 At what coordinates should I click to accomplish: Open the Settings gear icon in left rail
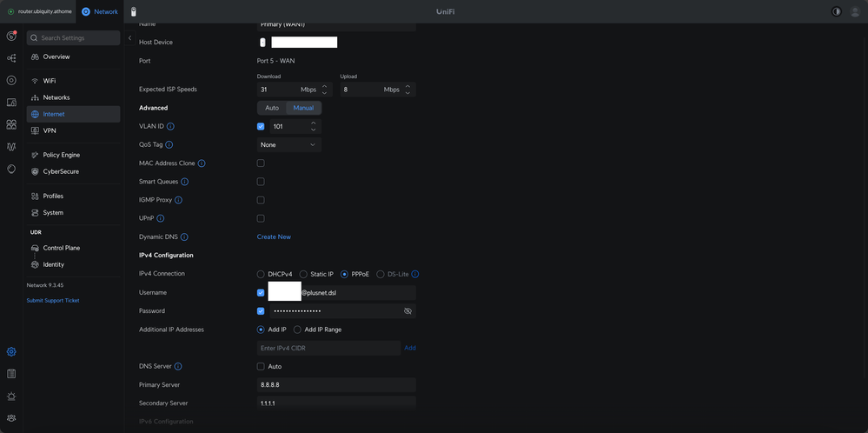11,351
